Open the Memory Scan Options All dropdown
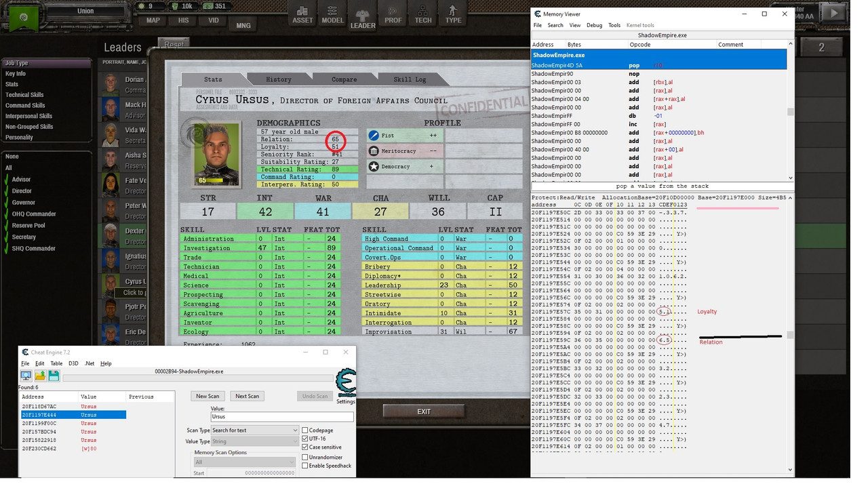 (x=245, y=462)
